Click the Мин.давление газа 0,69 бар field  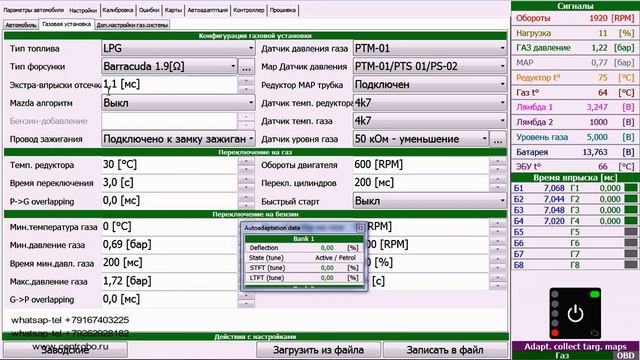click(x=169, y=244)
